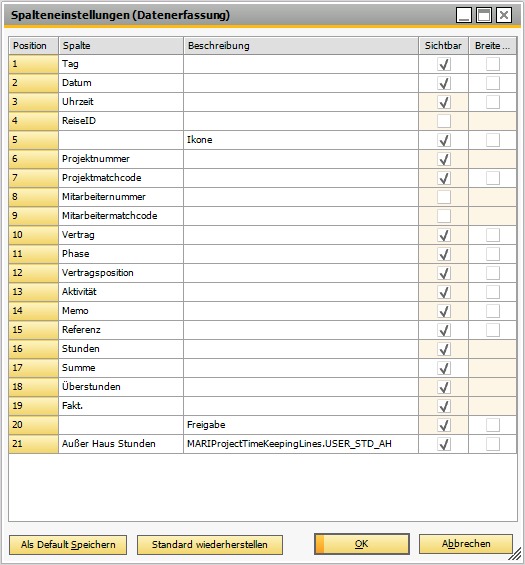Screen dimensions: 525x565
Task: Toggle Sichtbar for Fakt. row
Action: 444,406
